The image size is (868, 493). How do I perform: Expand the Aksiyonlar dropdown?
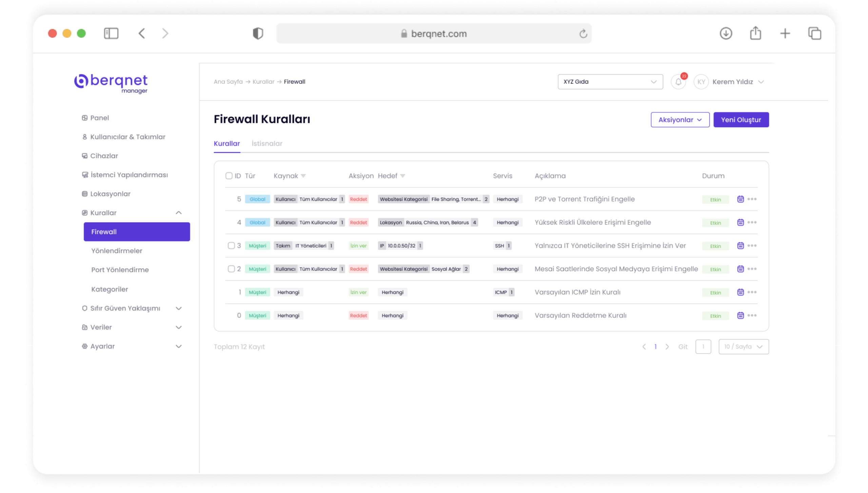pos(680,120)
